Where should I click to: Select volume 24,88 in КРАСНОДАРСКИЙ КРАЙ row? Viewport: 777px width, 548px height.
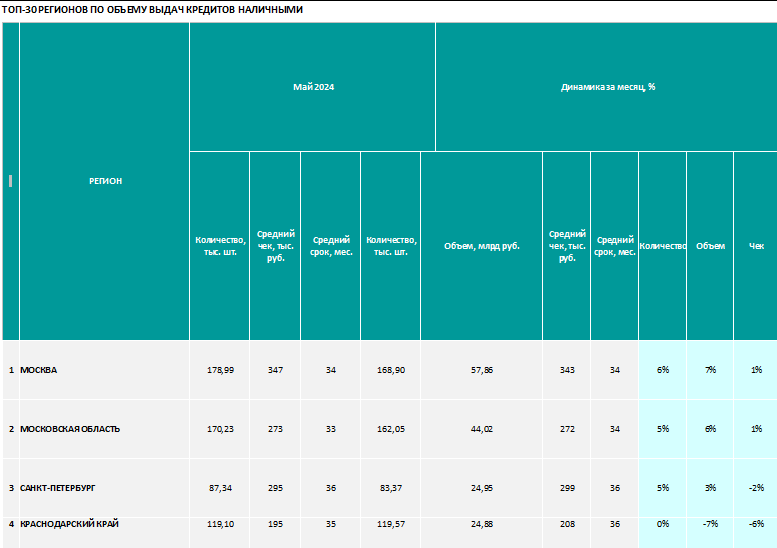click(x=482, y=533)
